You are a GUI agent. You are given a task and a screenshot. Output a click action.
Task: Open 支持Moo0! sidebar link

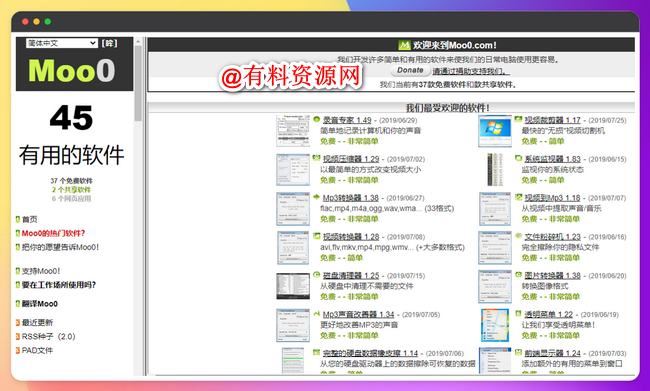[41, 271]
